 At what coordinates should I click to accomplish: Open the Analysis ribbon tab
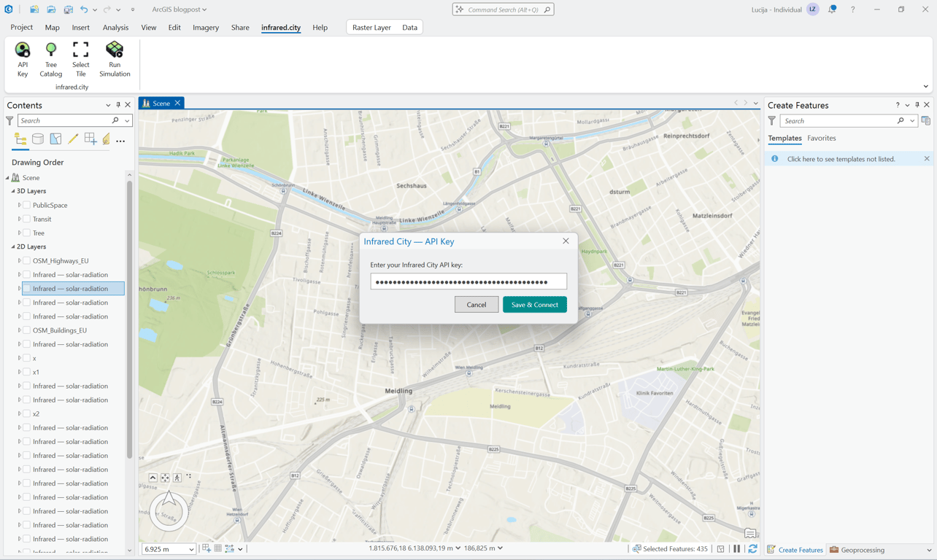(115, 28)
